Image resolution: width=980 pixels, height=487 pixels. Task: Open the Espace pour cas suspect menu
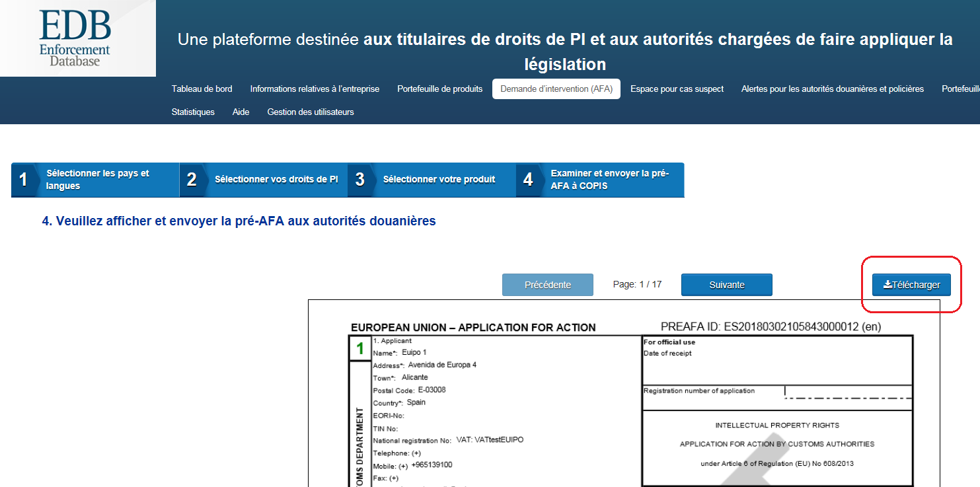click(677, 89)
